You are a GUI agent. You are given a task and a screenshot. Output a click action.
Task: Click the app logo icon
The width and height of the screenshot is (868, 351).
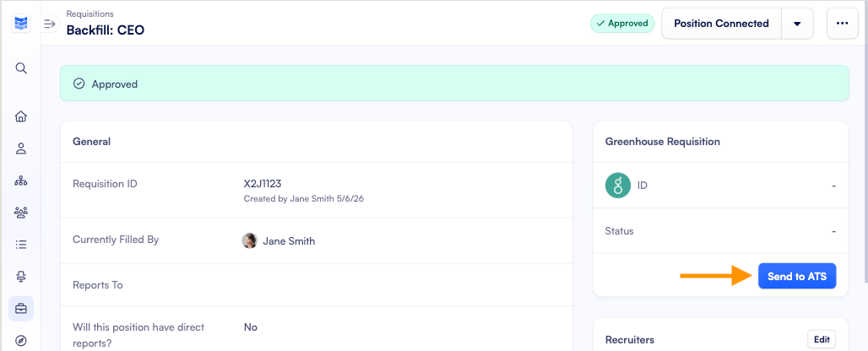[21, 24]
